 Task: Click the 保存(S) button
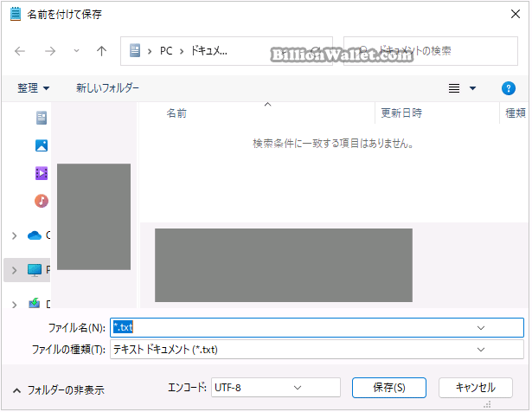[x=388, y=388]
